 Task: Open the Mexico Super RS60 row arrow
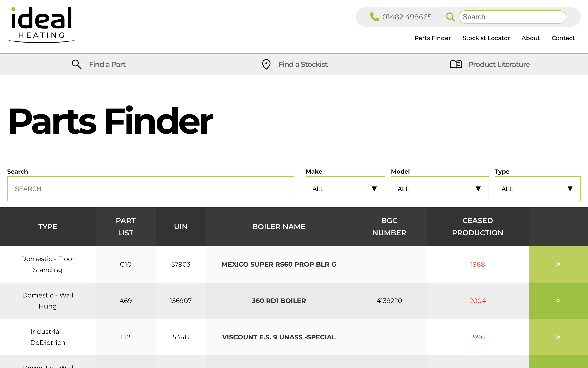pyautogui.click(x=558, y=264)
